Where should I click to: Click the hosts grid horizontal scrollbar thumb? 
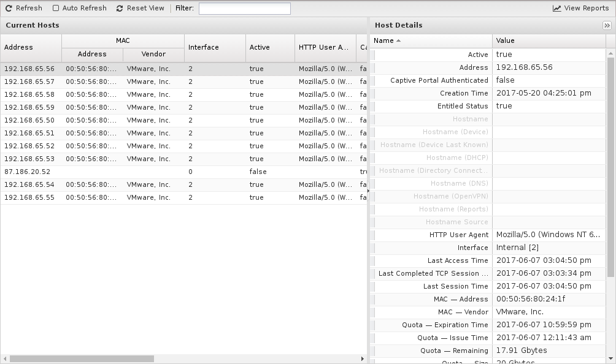[82, 359]
